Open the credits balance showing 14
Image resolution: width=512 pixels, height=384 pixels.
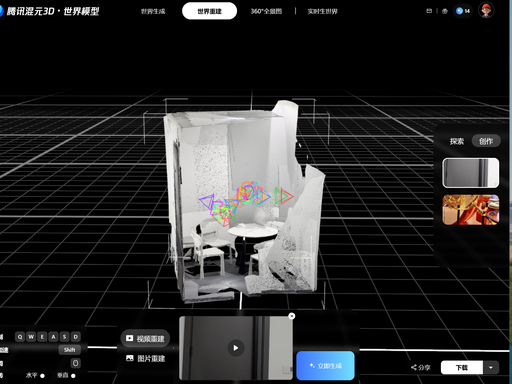tap(463, 11)
